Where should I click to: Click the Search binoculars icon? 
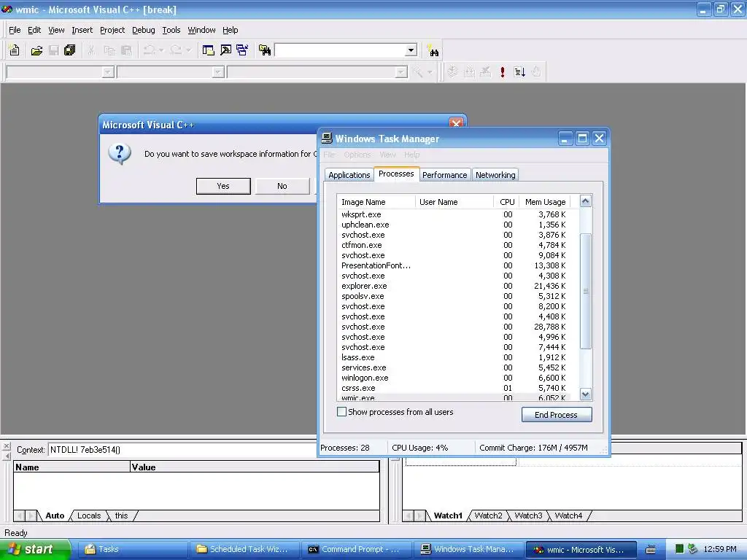point(433,50)
